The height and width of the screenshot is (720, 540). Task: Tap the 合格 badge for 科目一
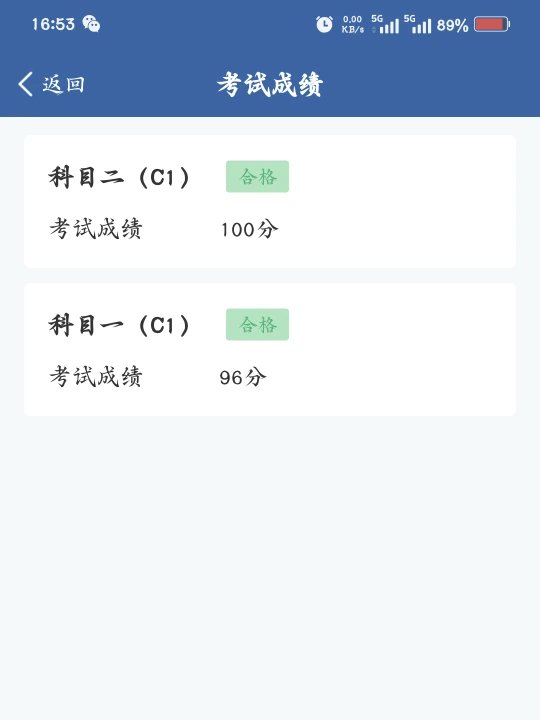[258, 325]
